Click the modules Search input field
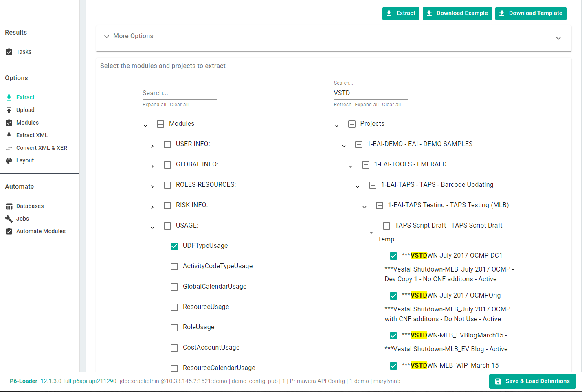 pyautogui.click(x=179, y=93)
